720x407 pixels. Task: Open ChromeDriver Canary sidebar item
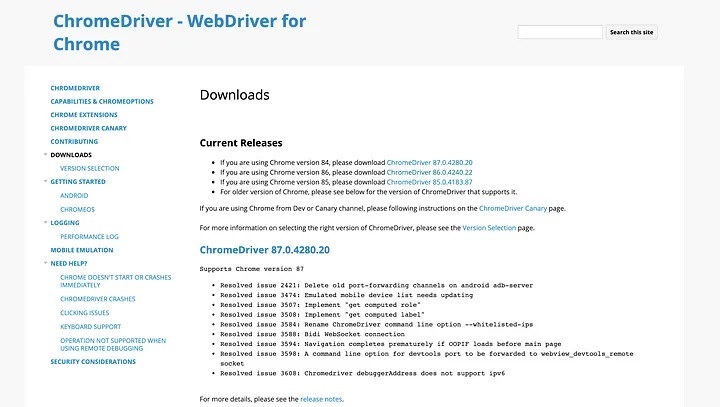tap(89, 128)
